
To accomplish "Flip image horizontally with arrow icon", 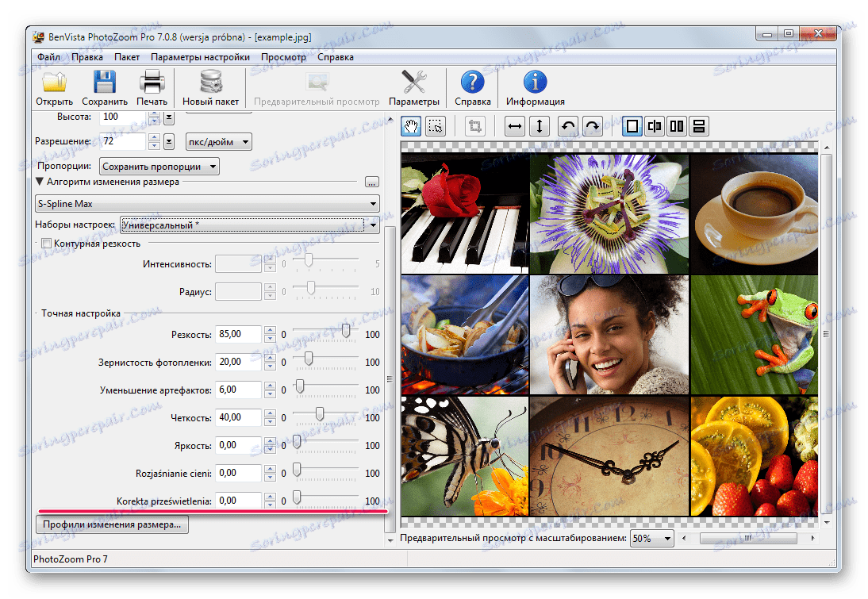I will tap(515, 126).
